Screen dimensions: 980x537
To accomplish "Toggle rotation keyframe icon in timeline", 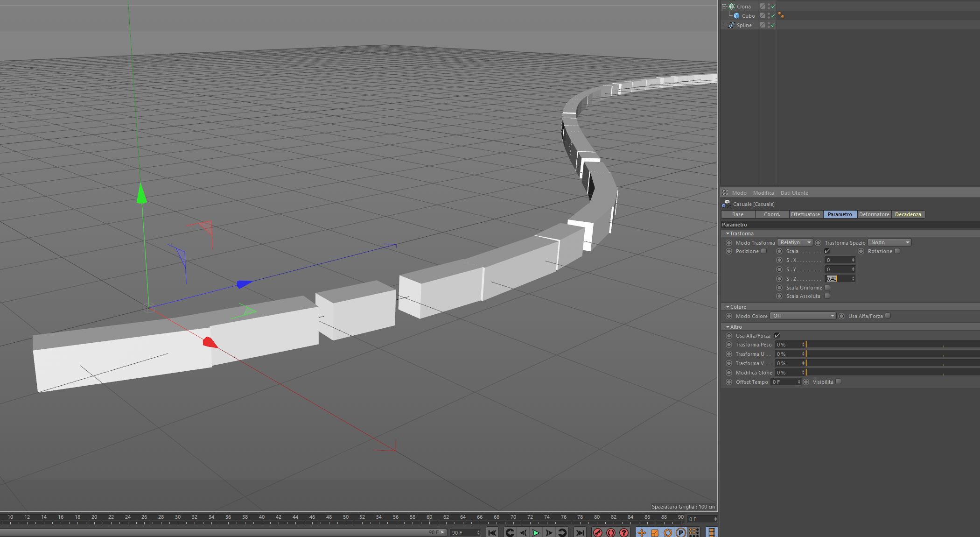I will coord(668,532).
